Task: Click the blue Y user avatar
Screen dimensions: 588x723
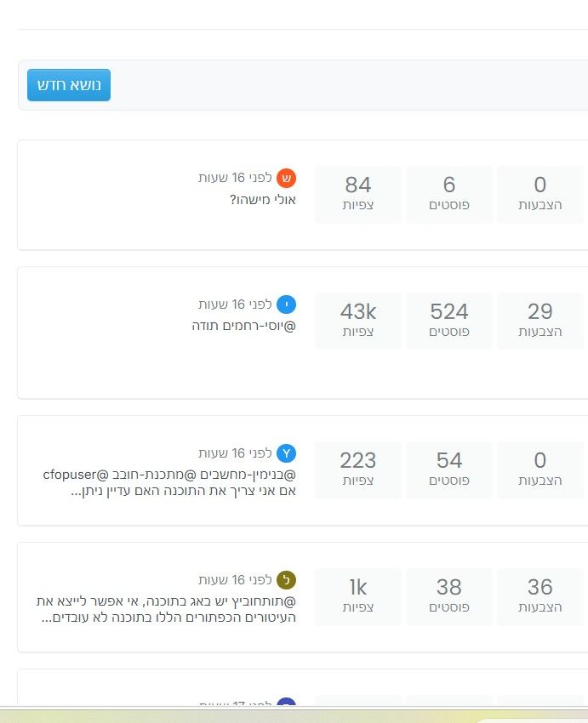Action: pyautogui.click(x=287, y=453)
